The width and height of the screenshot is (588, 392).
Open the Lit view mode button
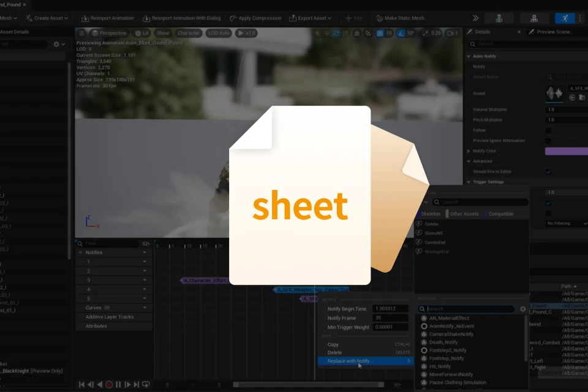pos(141,33)
